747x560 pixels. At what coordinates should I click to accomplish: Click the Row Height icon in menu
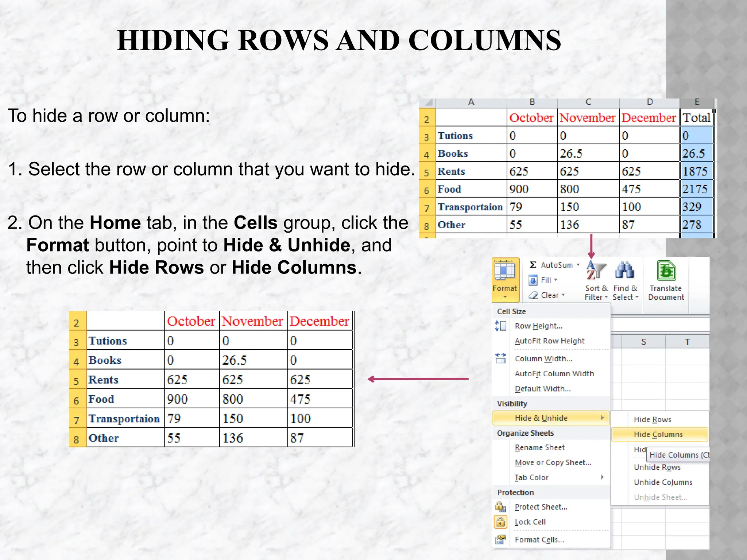500,326
